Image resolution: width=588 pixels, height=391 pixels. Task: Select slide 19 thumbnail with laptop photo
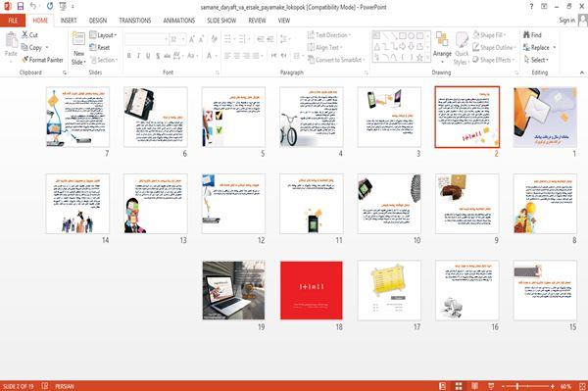(233, 290)
